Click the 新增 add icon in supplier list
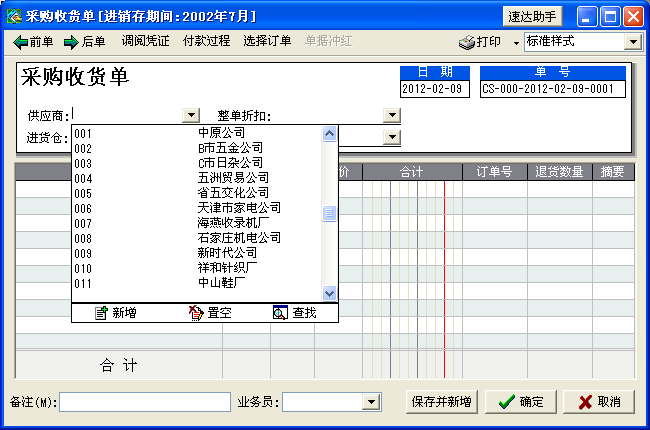The height and width of the screenshot is (430, 650). coord(101,313)
